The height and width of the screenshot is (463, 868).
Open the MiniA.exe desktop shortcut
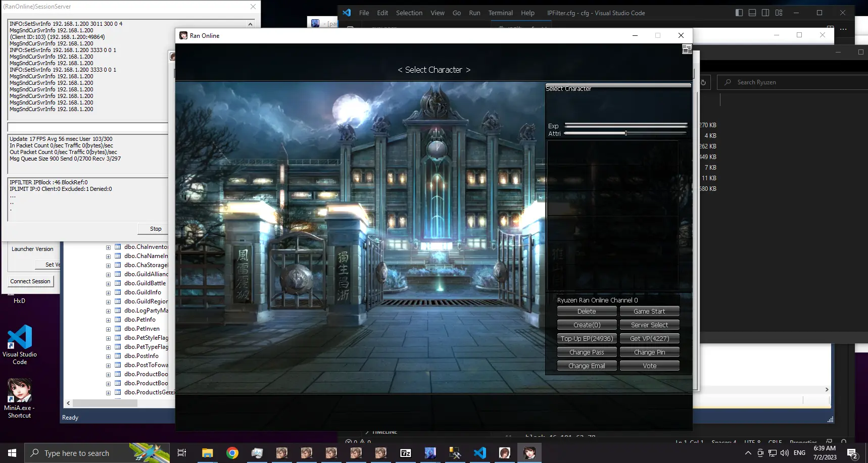(20, 398)
